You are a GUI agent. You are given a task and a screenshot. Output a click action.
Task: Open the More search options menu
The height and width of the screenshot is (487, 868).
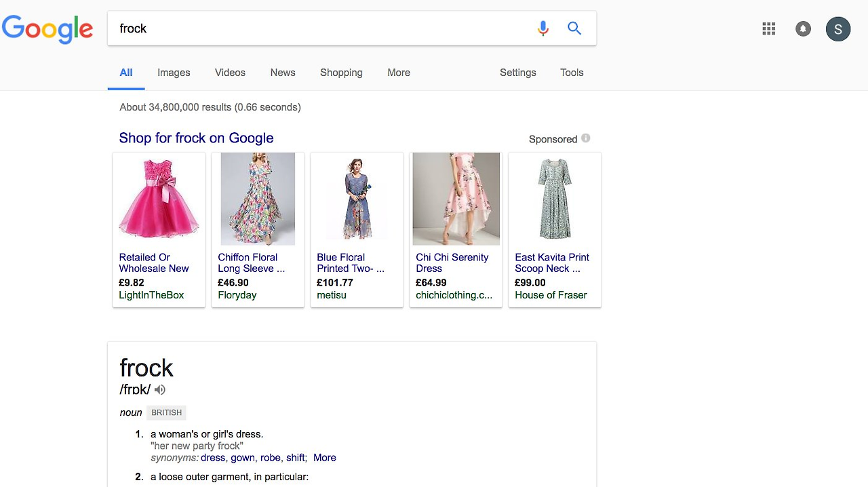399,73
